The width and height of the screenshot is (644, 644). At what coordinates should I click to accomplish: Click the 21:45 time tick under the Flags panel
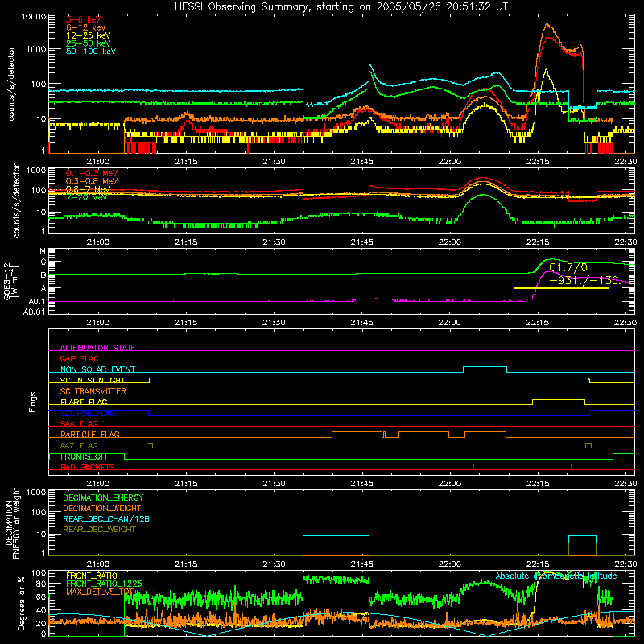[361, 483]
